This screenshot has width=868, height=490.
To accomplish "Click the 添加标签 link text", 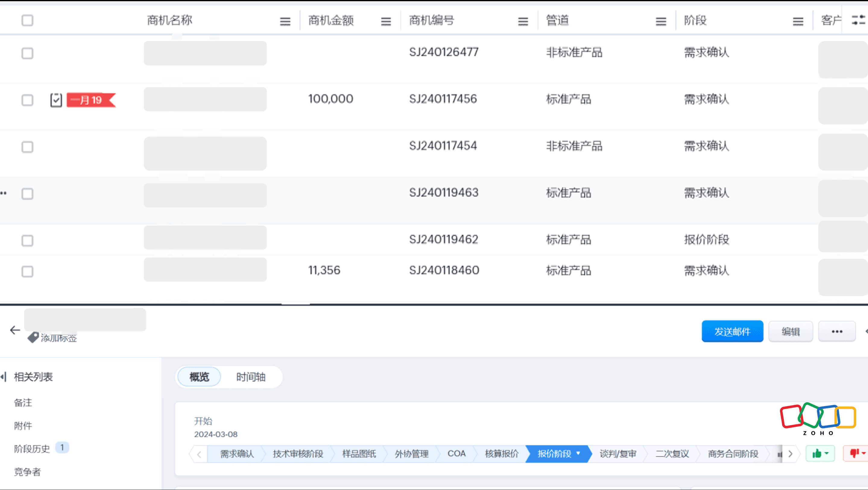I will (x=59, y=338).
